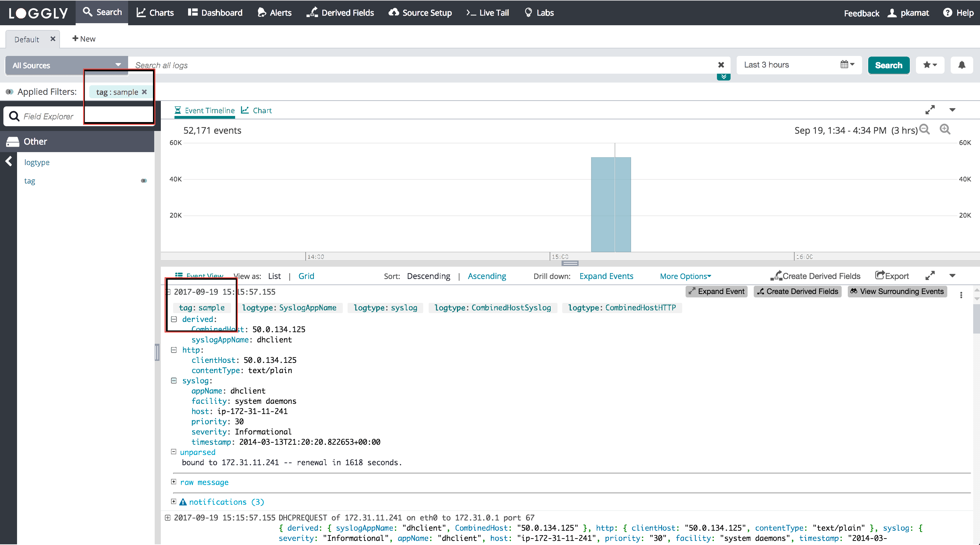
Task: Switch to the Chart tab
Action: pos(257,111)
